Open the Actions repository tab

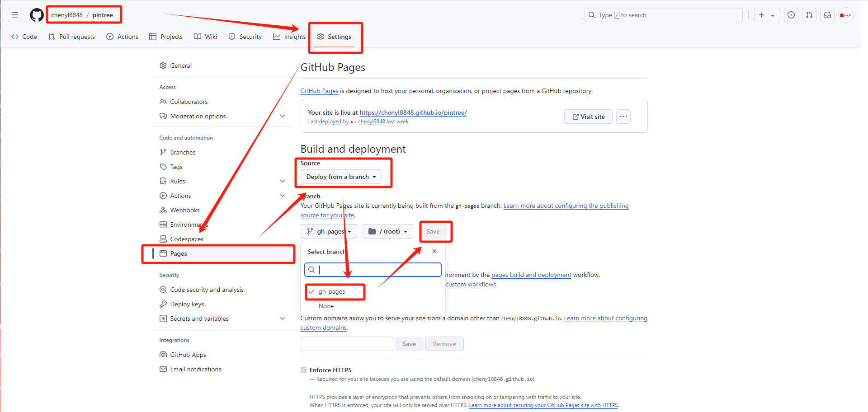pyautogui.click(x=122, y=37)
